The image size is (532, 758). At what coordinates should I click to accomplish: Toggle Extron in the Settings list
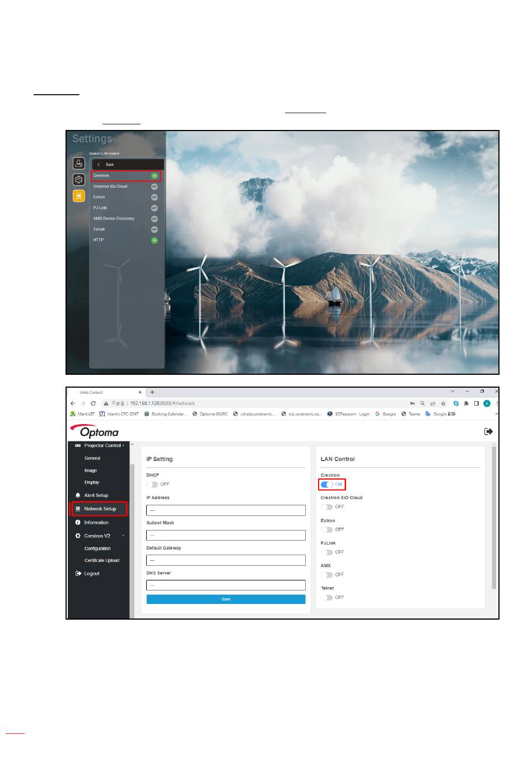[155, 197]
